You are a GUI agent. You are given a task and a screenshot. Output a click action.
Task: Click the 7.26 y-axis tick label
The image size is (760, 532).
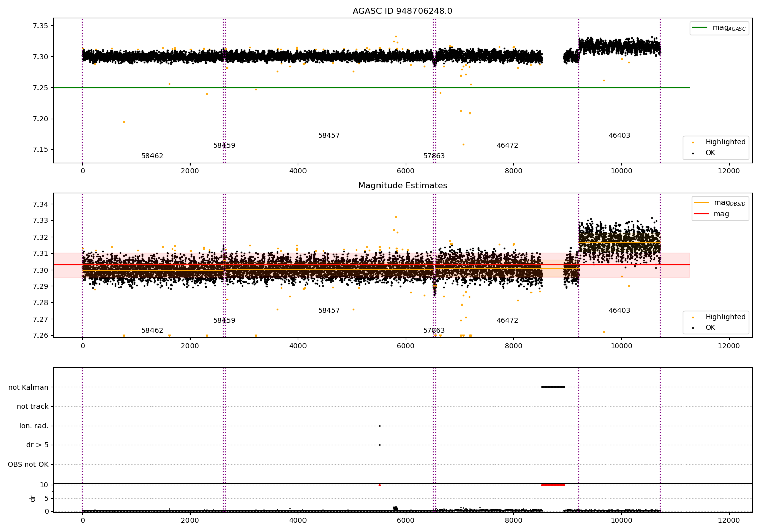pyautogui.click(x=40, y=335)
